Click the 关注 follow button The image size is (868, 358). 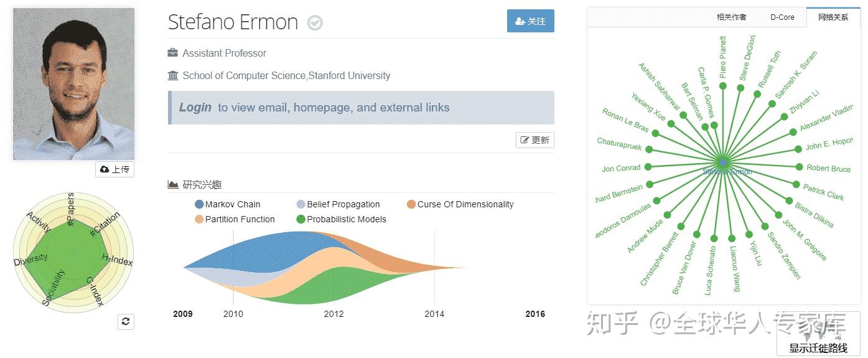pos(530,21)
